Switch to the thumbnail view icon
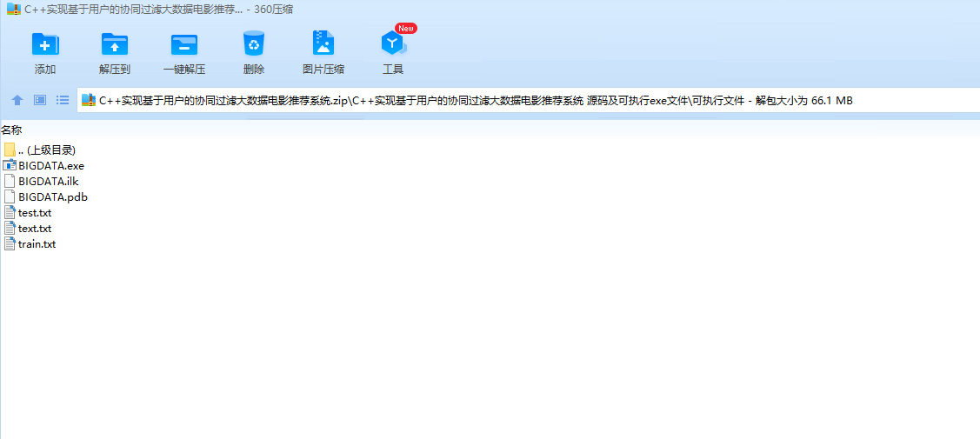The width and height of the screenshot is (980, 439). tap(40, 100)
